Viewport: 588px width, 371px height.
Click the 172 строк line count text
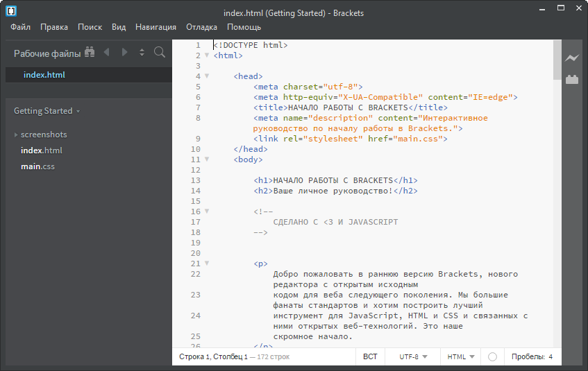(274, 356)
